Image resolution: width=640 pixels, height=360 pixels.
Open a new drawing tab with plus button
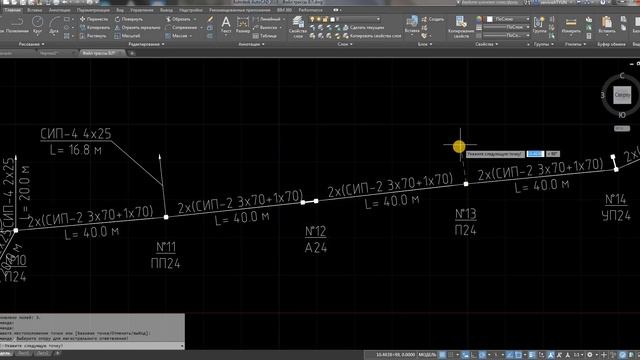coord(132,53)
